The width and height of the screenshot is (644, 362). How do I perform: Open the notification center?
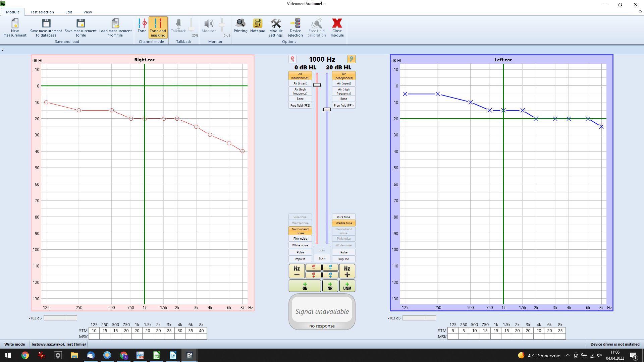[634, 355]
